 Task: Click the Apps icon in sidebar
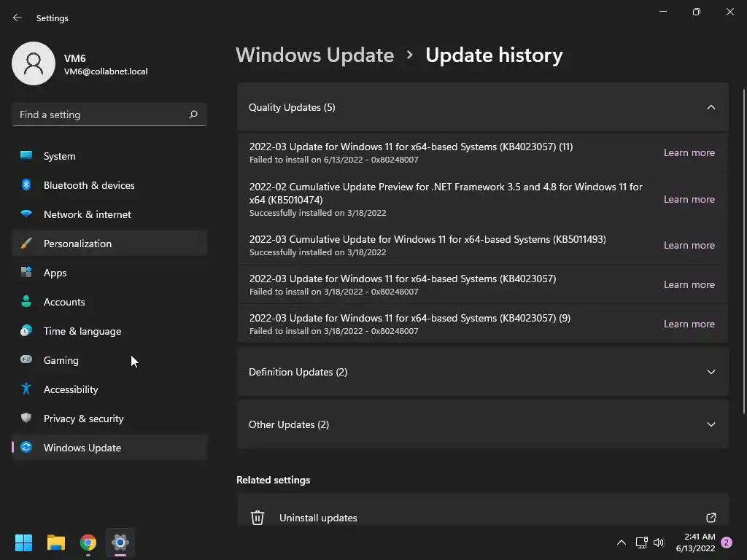tap(26, 273)
